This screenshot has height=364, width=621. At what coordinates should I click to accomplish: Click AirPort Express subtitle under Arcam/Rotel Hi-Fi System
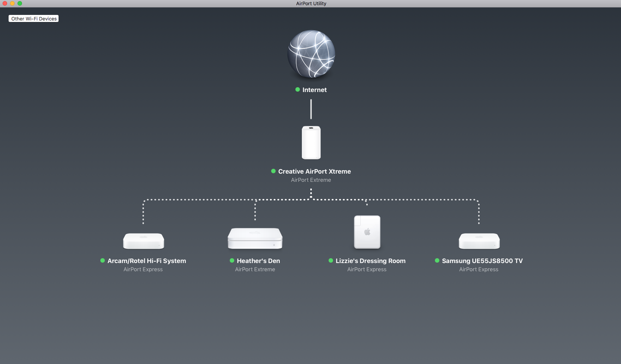[x=143, y=269]
